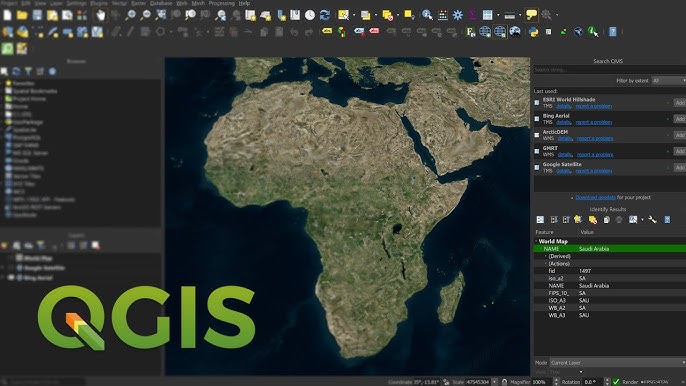686x386 pixels.
Task: Toggle visibility of the Bing Aerial layer
Action: coord(11,277)
